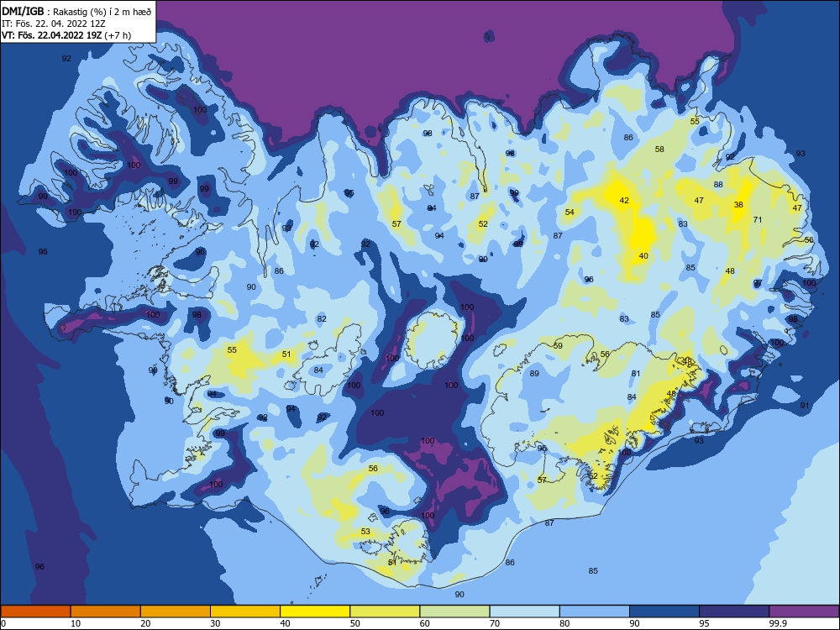The image size is (840, 630).
Task: Click the purple above-99.9 legend swatch
Action: (804, 612)
